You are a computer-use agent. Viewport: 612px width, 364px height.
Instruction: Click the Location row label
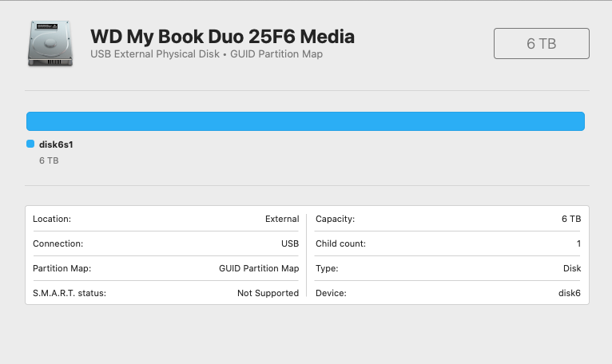[52, 219]
